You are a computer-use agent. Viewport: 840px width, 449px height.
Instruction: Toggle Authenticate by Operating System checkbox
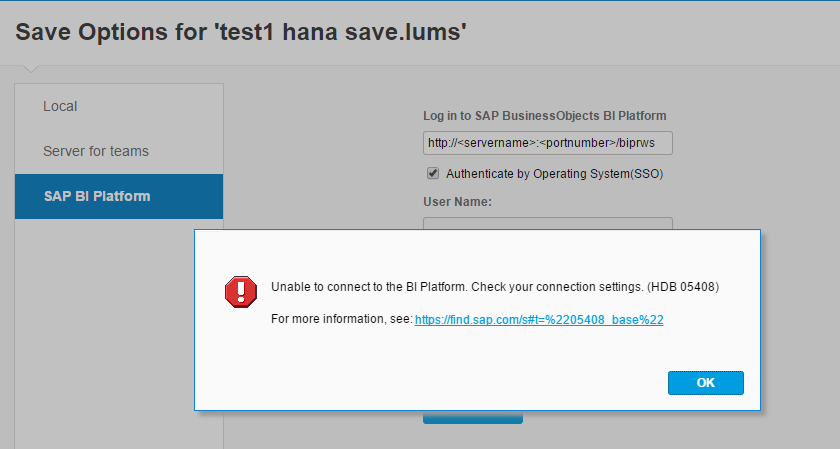[x=433, y=173]
